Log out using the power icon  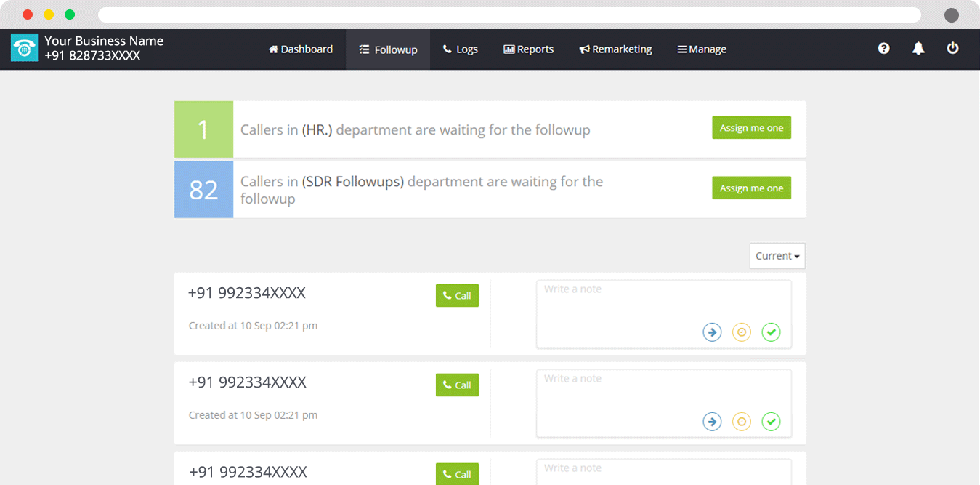952,49
